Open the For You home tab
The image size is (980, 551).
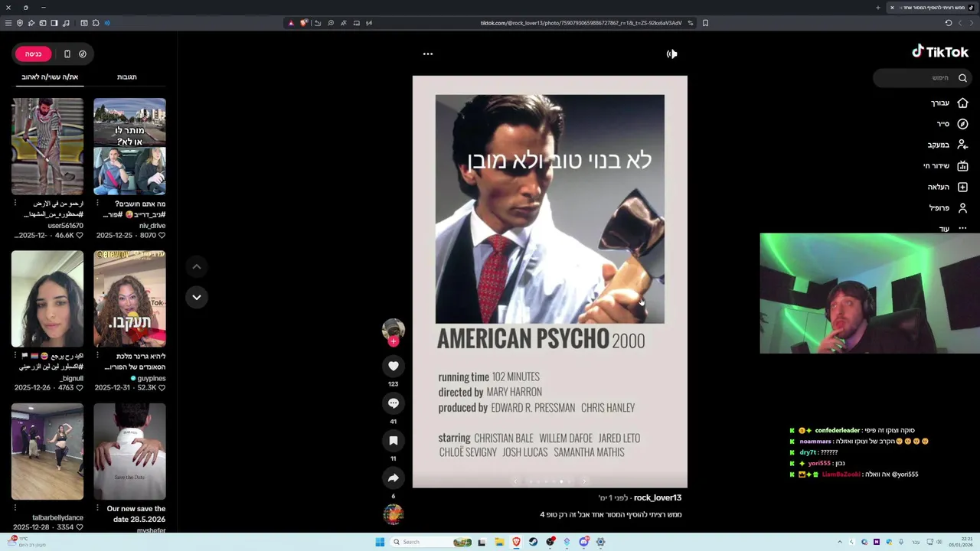(x=949, y=103)
